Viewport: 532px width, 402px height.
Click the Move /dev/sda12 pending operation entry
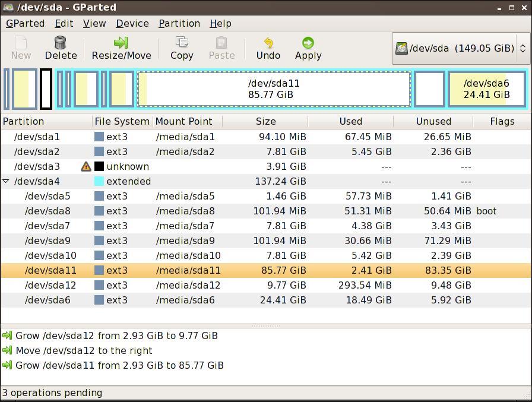pyautogui.click(x=95, y=350)
